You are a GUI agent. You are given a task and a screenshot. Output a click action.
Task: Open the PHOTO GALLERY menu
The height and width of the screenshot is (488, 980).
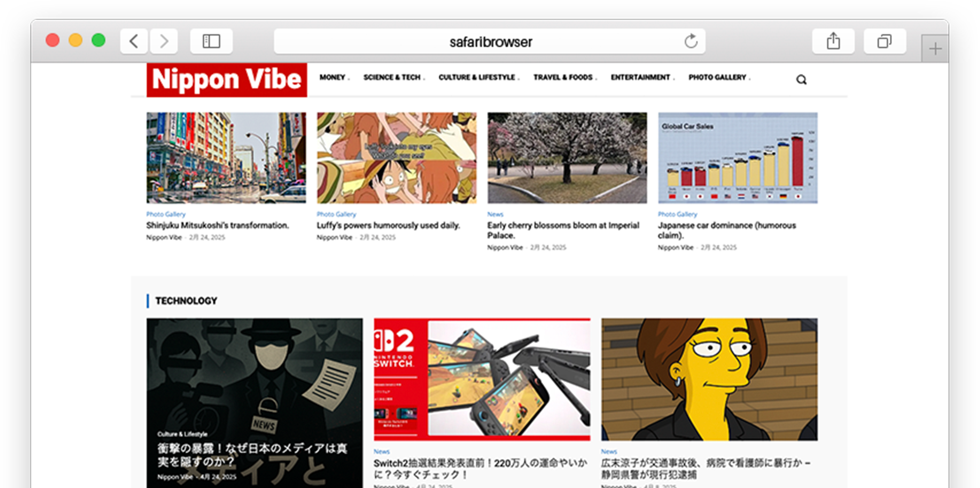[717, 77]
